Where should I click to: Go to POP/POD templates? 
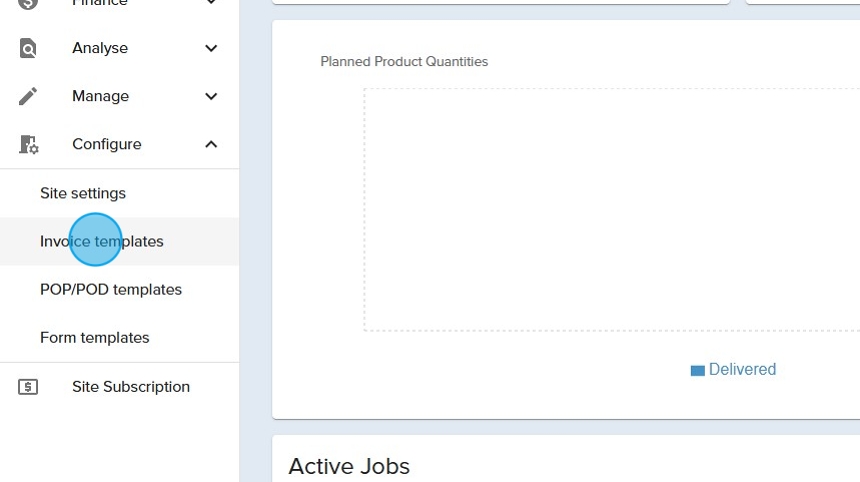tap(111, 289)
